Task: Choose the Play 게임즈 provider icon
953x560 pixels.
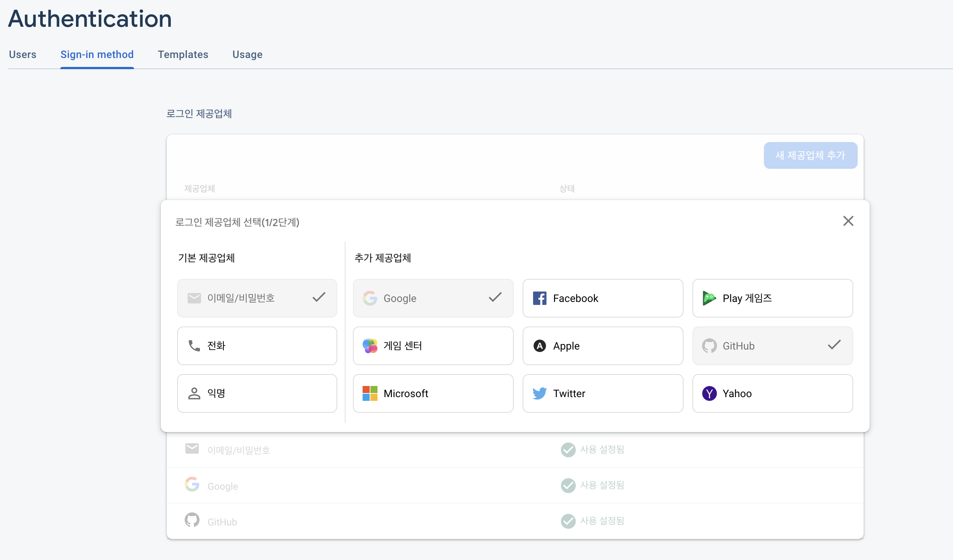Action: pos(709,298)
